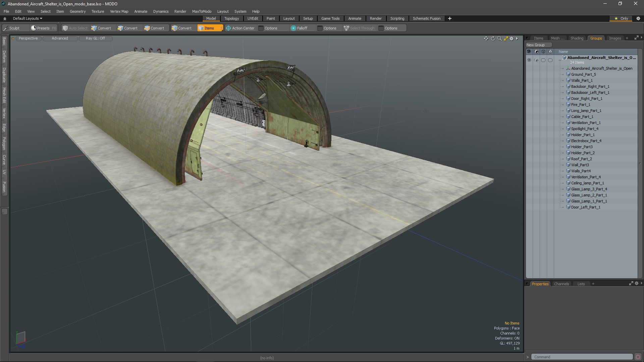Toggle visibility eye of the shelter group
The height and width of the screenshot is (362, 644).
529,60
